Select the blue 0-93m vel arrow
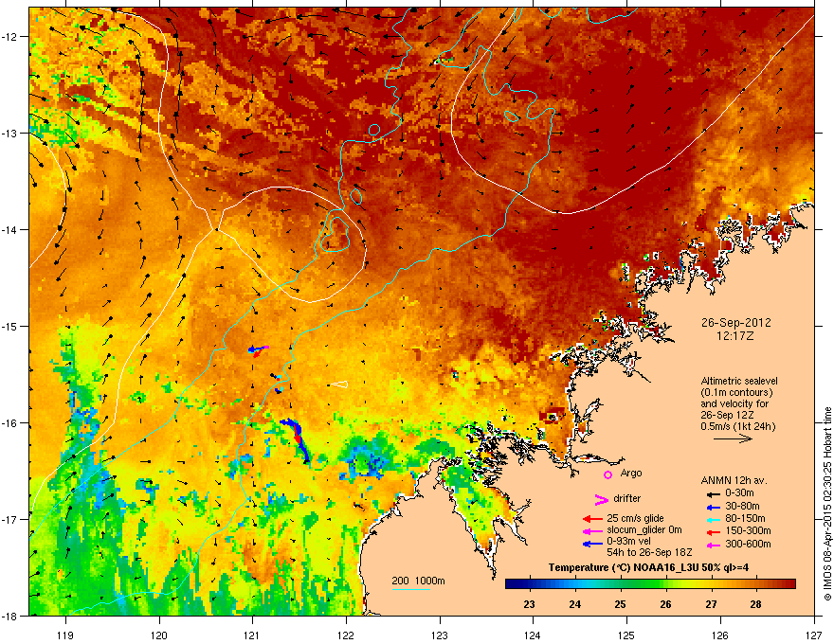Viewport: 834px width, 644px height. (592, 544)
